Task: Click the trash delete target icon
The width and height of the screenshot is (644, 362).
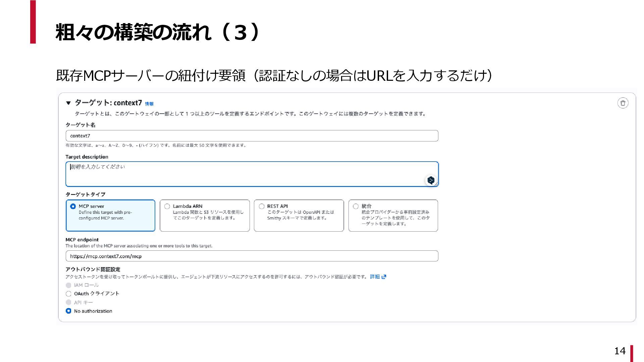Action: (x=623, y=103)
